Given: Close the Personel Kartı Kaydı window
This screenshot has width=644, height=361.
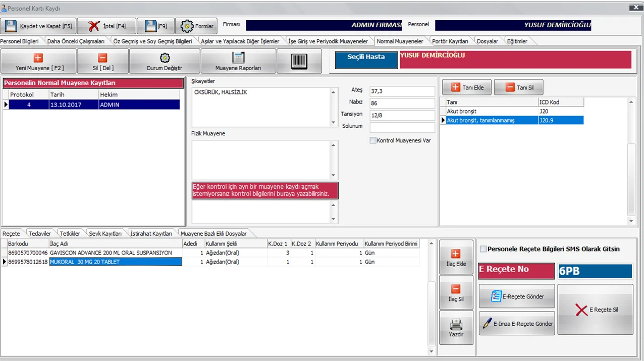Looking at the screenshot, I should (x=635, y=8).
